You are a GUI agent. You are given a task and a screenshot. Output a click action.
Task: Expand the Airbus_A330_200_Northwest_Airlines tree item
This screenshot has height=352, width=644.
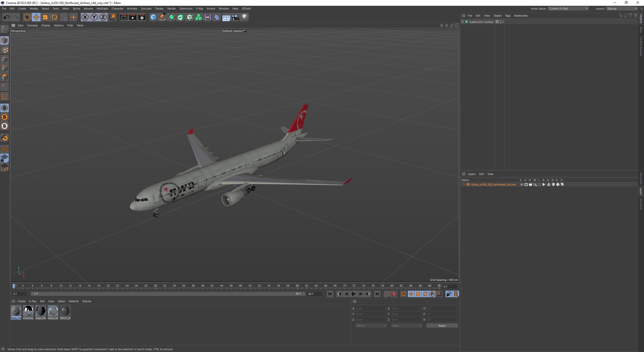[464, 184]
